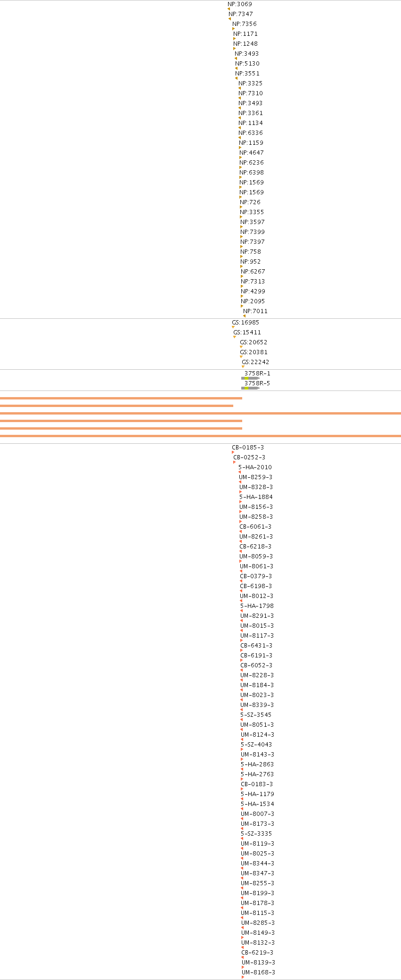This screenshot has width=401, height=980.
Task: Click the CB-0185-3 feature label
Action: click(248, 448)
